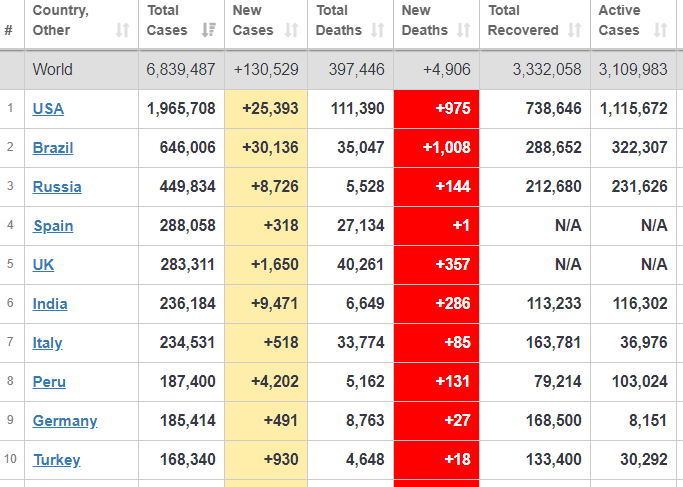Viewport: 683px width, 487px height.
Task: Select Brazil total recovered 288,652
Action: click(x=554, y=148)
